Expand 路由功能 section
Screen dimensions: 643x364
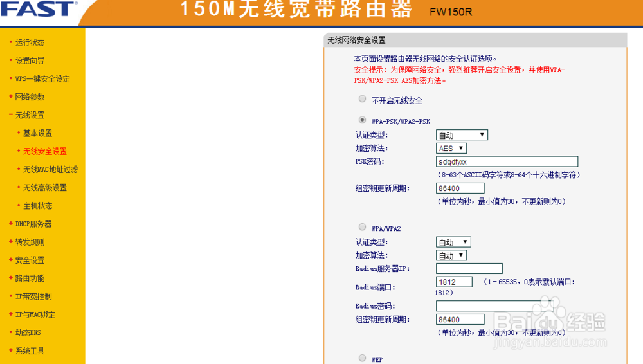click(30, 278)
